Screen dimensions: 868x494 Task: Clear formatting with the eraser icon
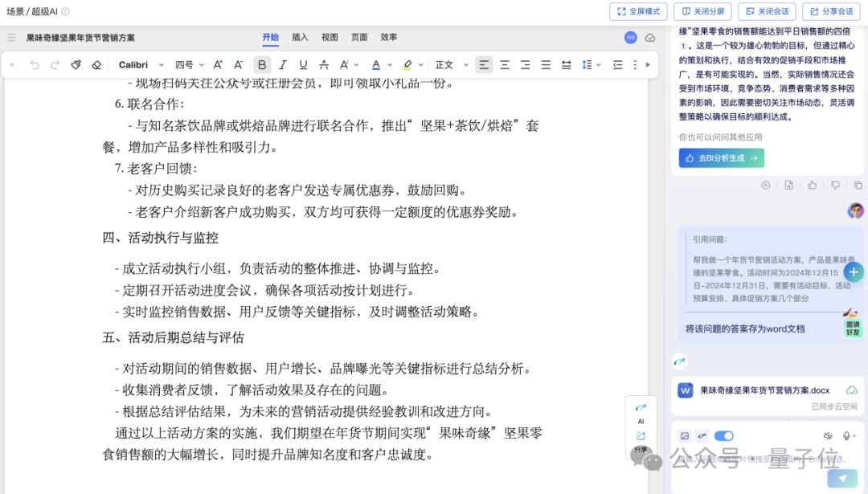96,64
